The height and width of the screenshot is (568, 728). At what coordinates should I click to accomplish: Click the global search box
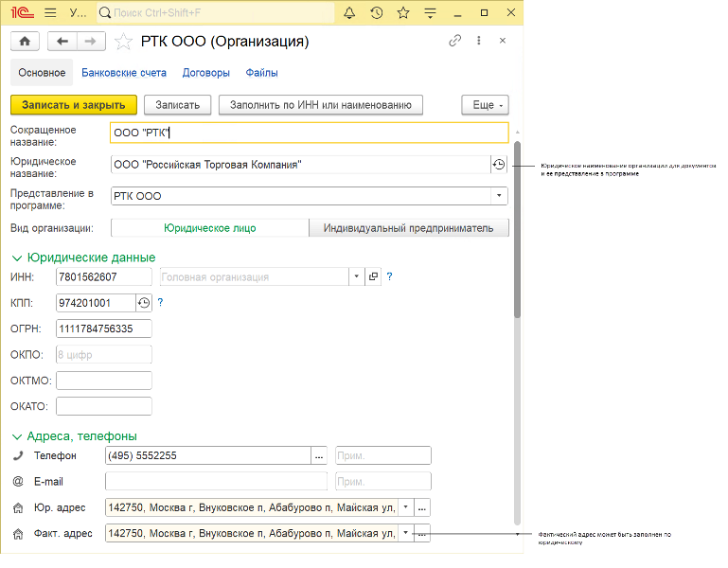pyautogui.click(x=216, y=13)
